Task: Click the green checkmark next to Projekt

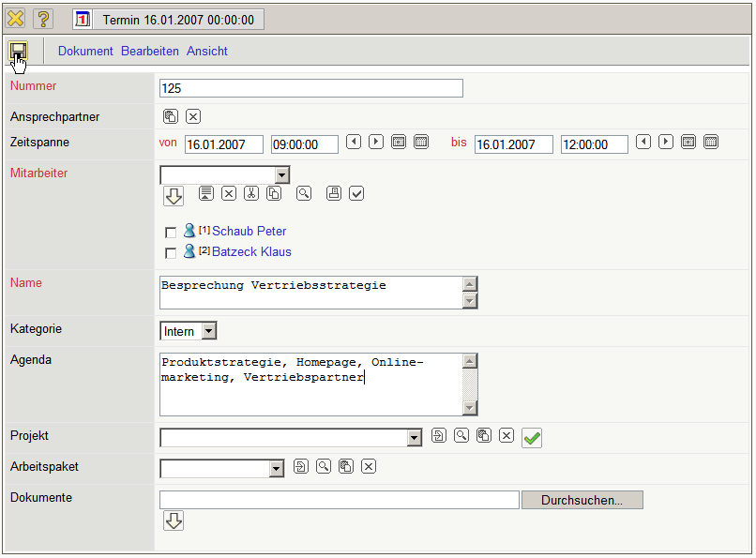Action: 532,438
